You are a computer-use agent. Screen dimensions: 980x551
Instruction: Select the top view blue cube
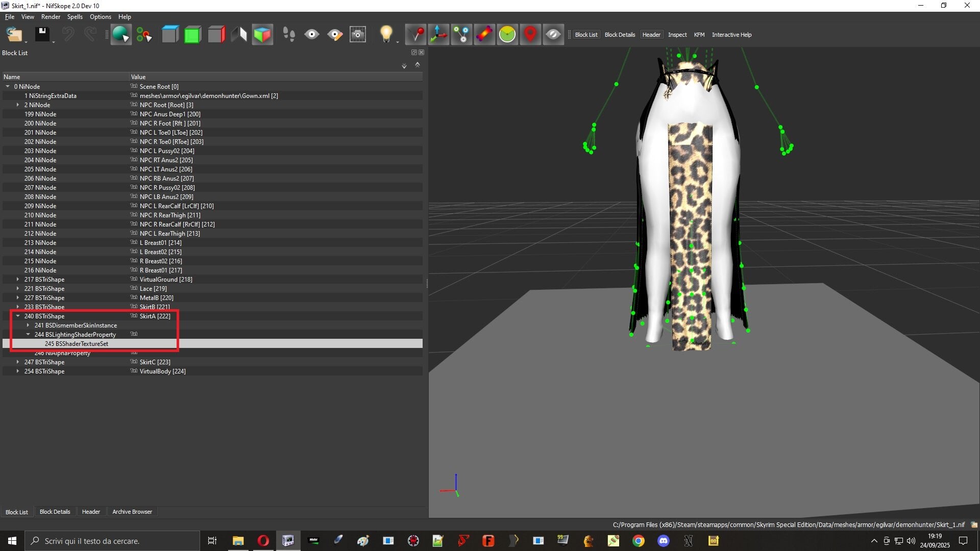[x=170, y=35]
